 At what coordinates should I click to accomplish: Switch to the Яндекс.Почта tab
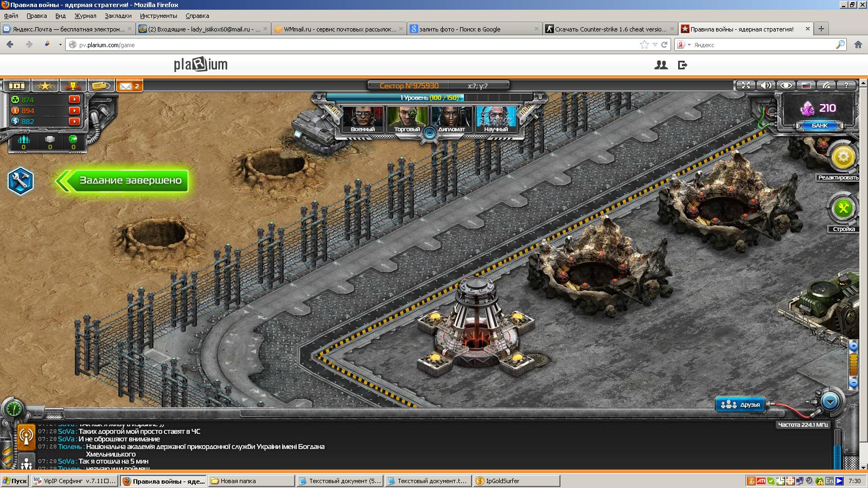pos(67,29)
